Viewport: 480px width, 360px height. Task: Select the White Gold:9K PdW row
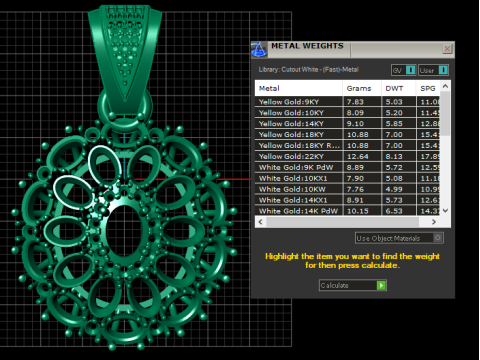pyautogui.click(x=347, y=167)
